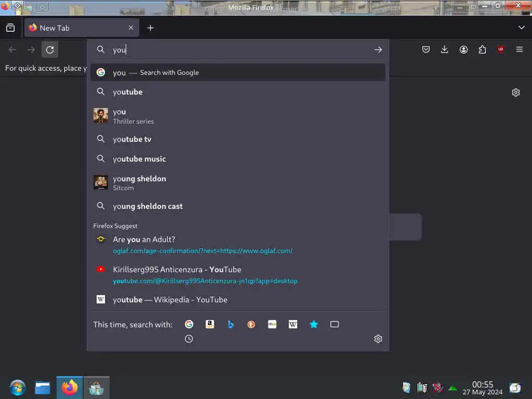Open the file manager from taskbar
The width and height of the screenshot is (532, 399).
pyautogui.click(x=43, y=388)
